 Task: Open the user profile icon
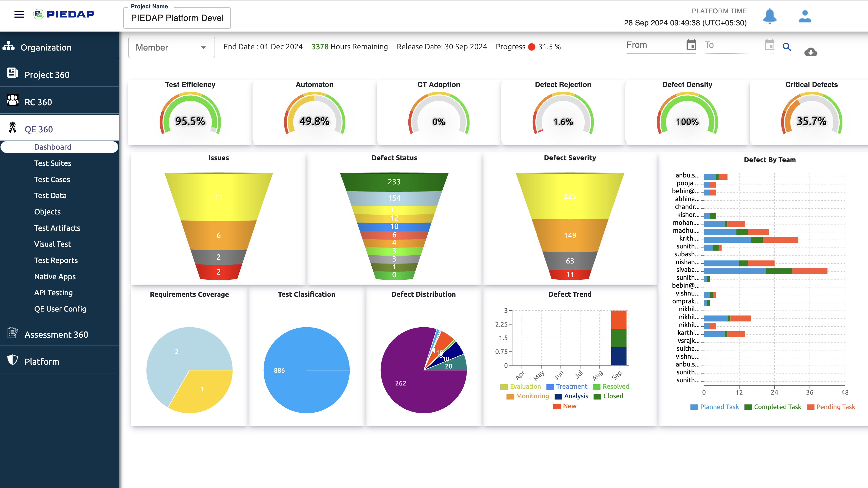pyautogui.click(x=805, y=16)
